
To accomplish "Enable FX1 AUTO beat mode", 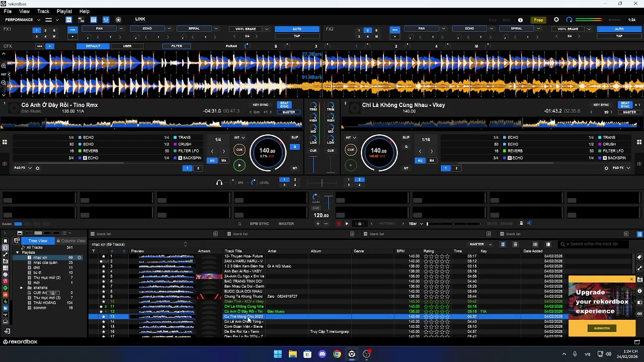I will tap(297, 29).
